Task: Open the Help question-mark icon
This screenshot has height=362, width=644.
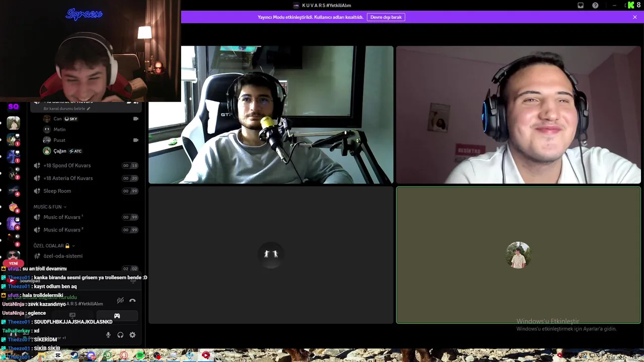Action: (595, 6)
